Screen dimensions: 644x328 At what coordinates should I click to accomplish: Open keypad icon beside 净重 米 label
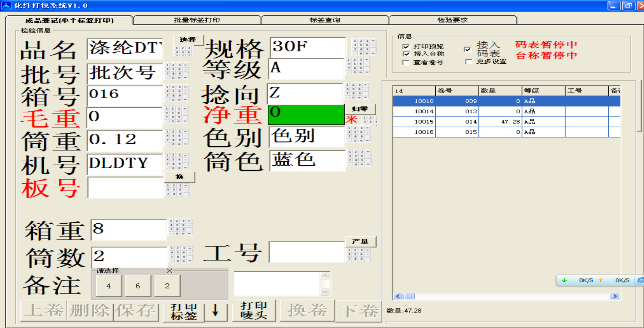(x=369, y=120)
